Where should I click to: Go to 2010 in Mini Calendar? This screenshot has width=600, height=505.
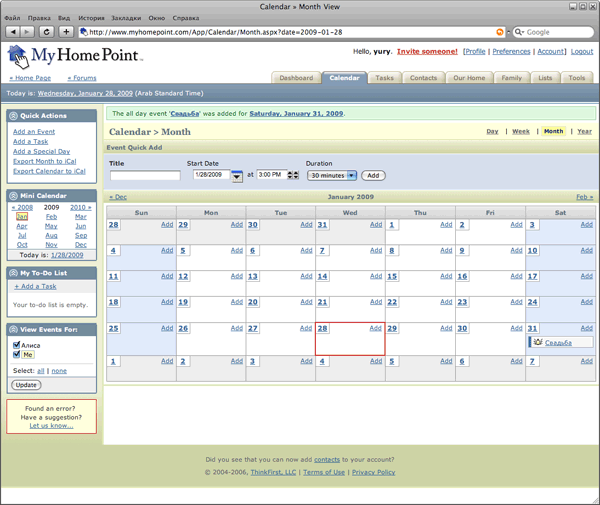[x=81, y=207]
